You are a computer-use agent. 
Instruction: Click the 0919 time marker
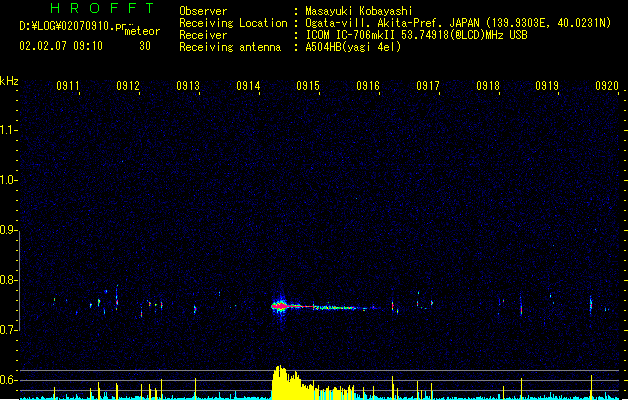[547, 86]
